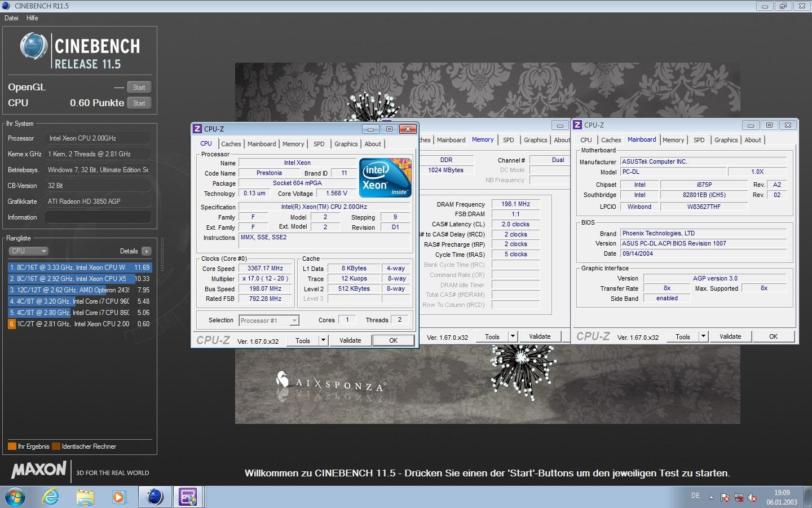This screenshot has width=812, height=508.
Task: Select SPD tab in middle Memory CPU-Z window
Action: [509, 140]
